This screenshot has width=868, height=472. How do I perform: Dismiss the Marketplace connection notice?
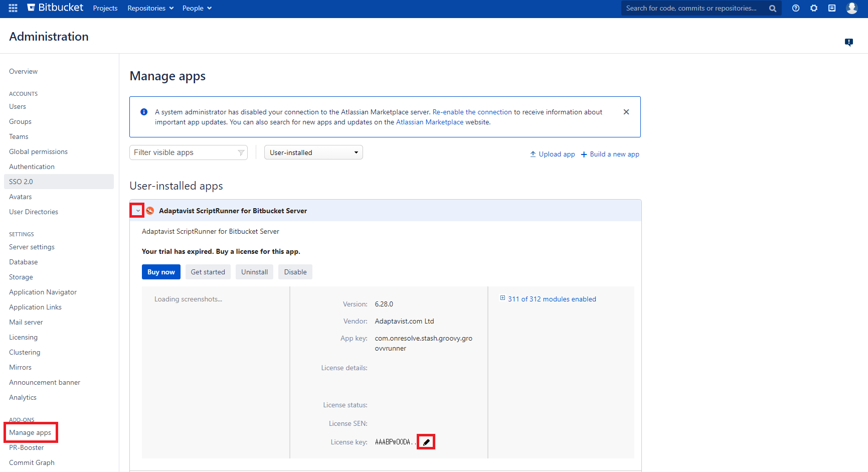click(x=626, y=112)
